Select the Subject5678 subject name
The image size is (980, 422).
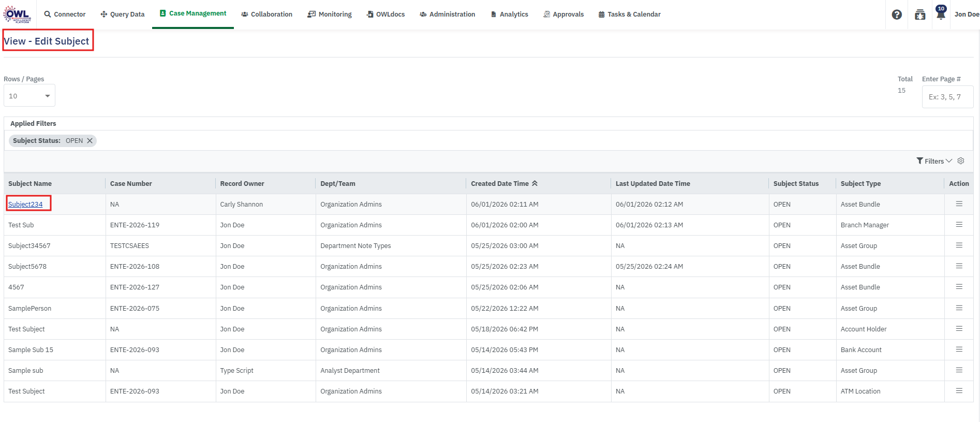(x=27, y=267)
